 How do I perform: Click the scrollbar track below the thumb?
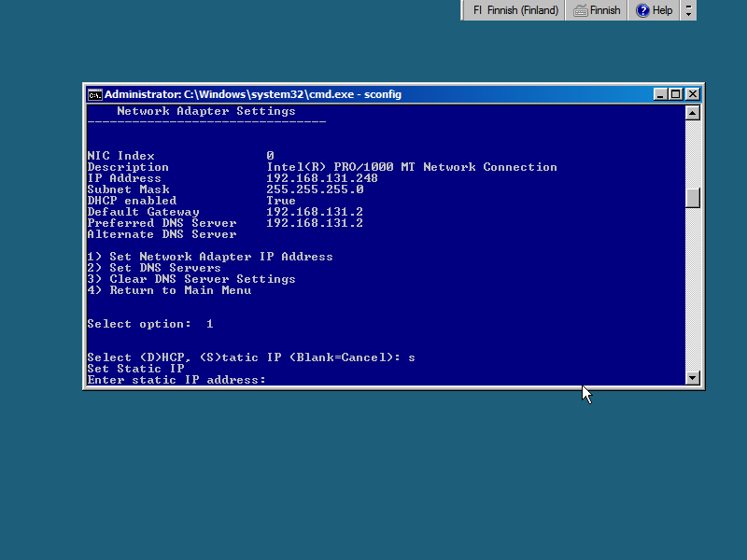(x=692, y=299)
